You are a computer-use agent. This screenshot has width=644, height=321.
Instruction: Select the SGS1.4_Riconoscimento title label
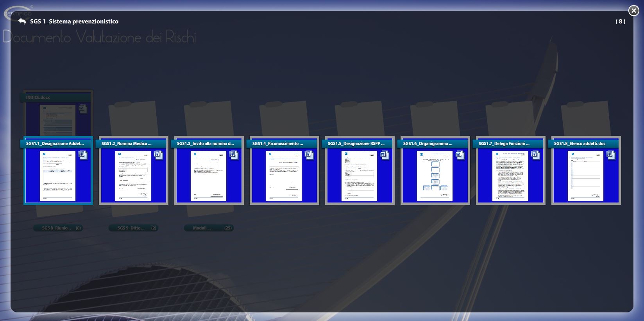tap(278, 143)
